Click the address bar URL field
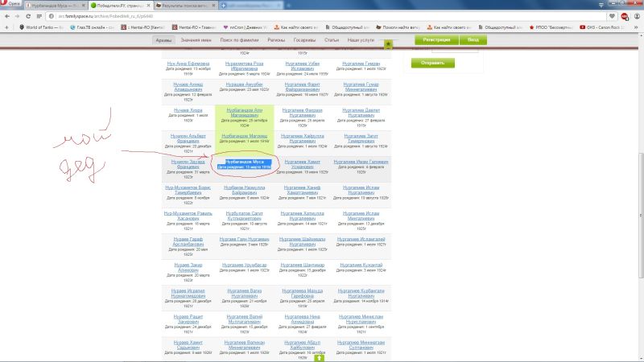Screen dimensions: 644x362 [x=328, y=16]
